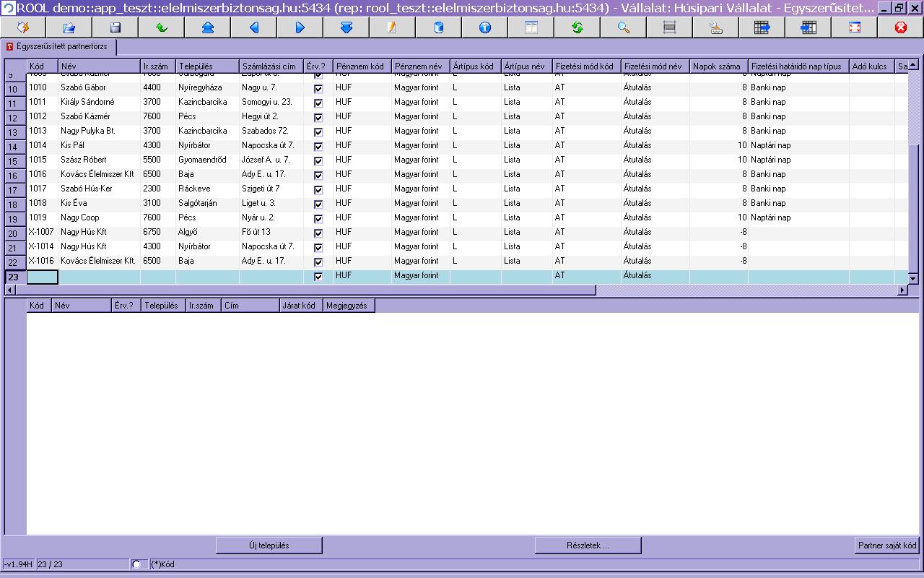Click the Megjegyzés header in lower grid
The height and width of the screenshot is (578, 924).
point(349,306)
